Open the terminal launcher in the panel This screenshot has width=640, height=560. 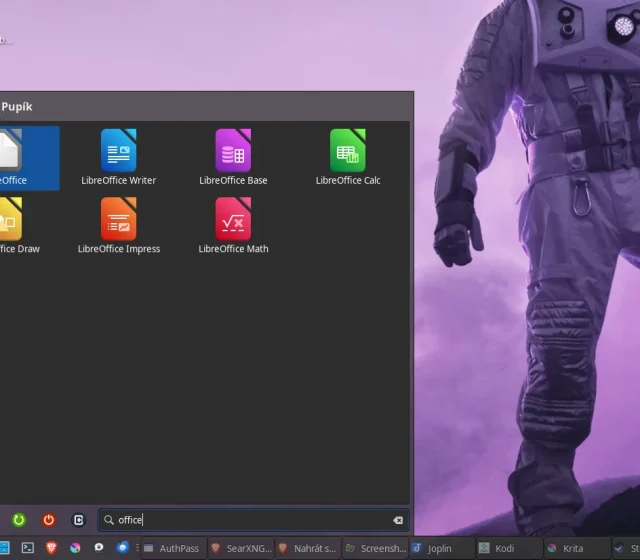(28, 548)
